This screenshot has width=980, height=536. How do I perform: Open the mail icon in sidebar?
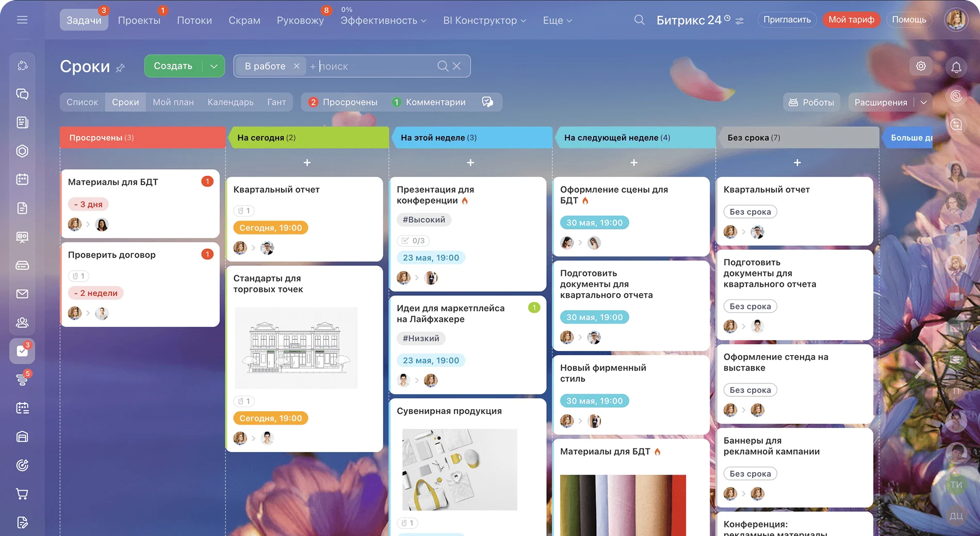coord(22,294)
